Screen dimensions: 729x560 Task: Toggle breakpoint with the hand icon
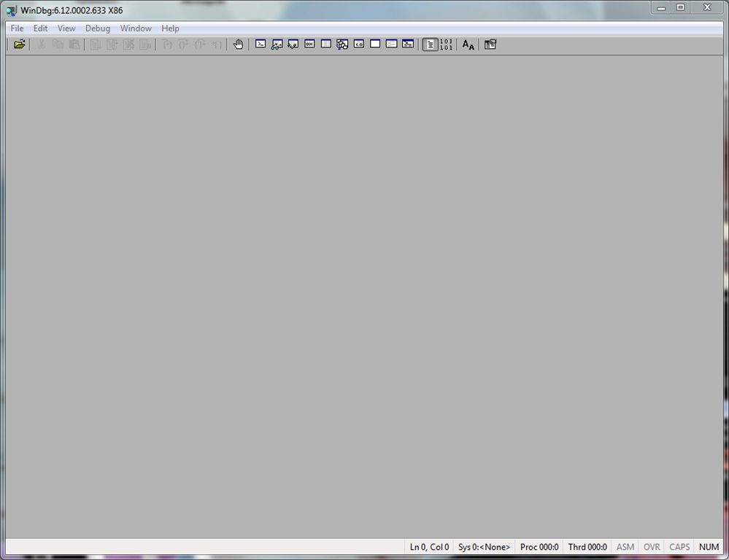pyautogui.click(x=238, y=44)
